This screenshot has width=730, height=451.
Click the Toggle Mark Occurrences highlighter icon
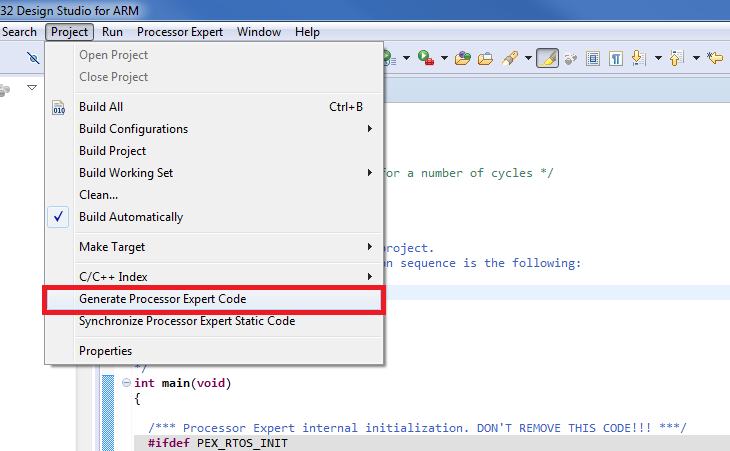pos(546,58)
